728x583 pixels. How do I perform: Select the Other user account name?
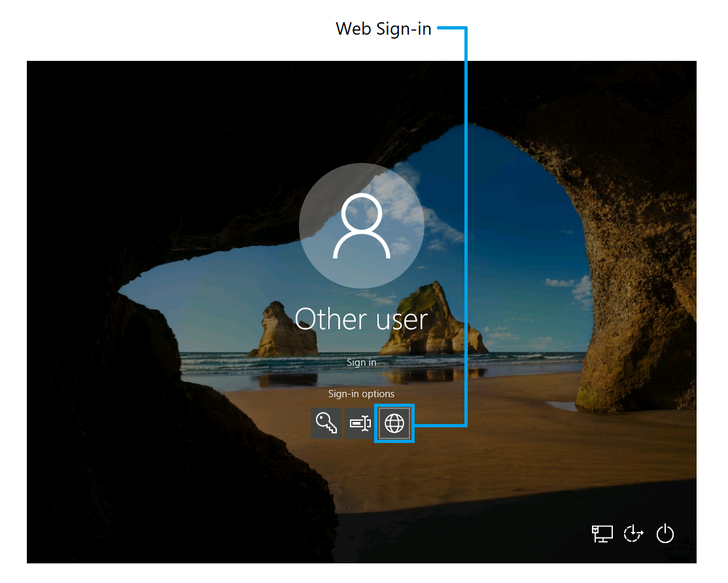pyautogui.click(x=361, y=319)
